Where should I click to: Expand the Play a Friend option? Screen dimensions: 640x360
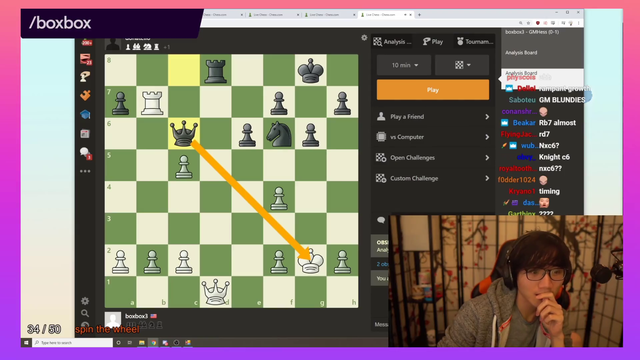click(x=433, y=117)
